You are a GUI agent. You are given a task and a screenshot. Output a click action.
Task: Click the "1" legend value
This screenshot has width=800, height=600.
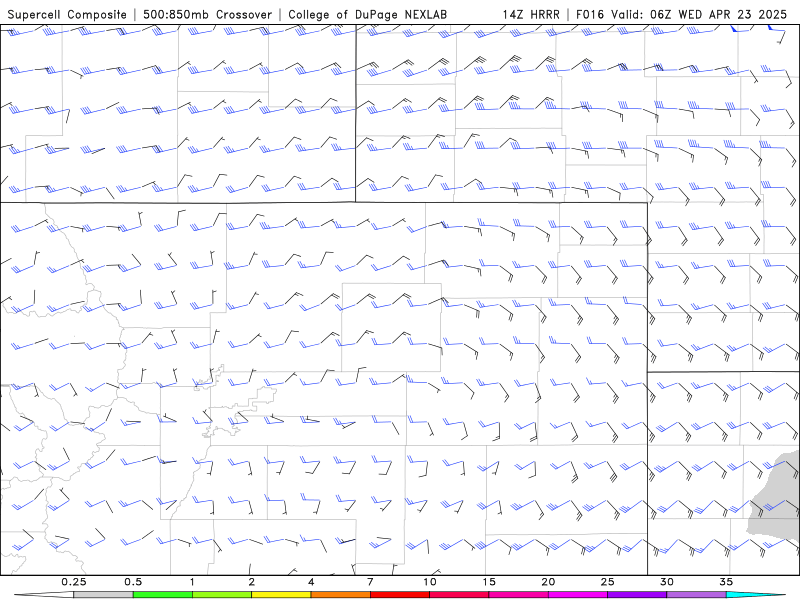[192, 582]
